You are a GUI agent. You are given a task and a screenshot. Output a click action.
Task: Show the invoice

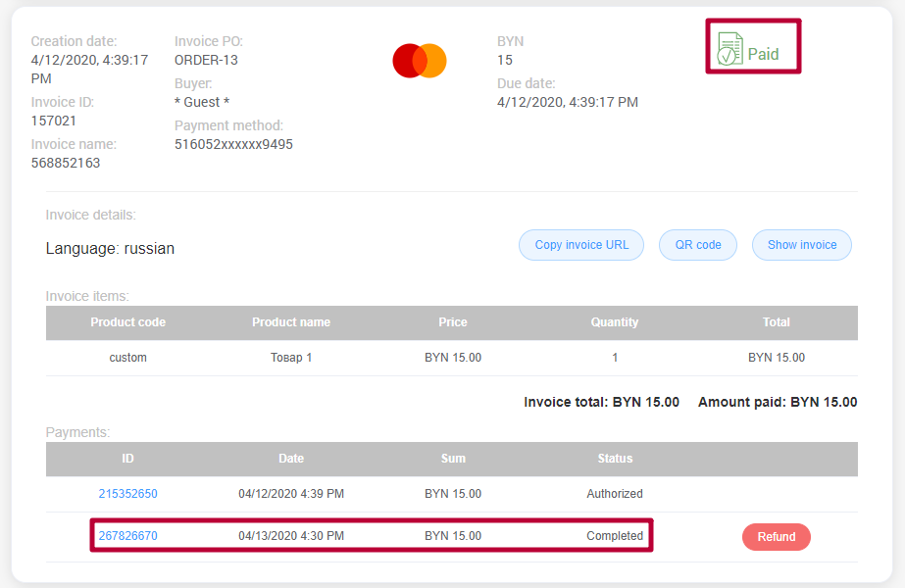(801, 244)
